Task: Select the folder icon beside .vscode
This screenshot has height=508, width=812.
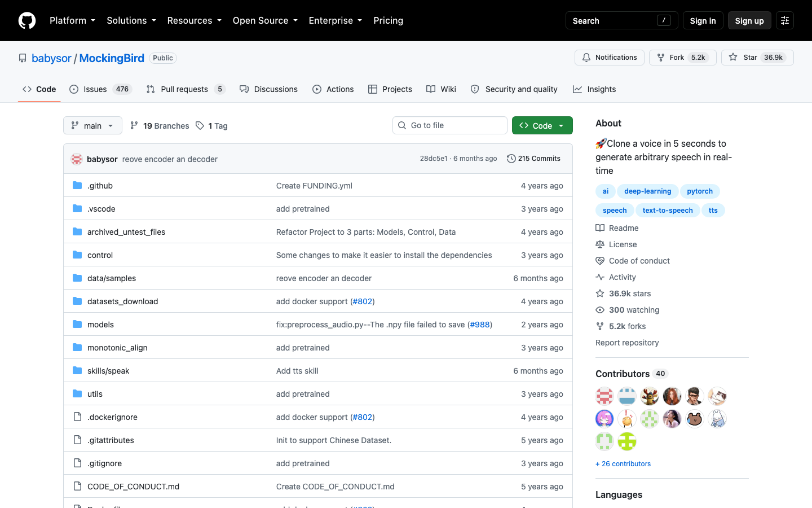Action: 77,209
